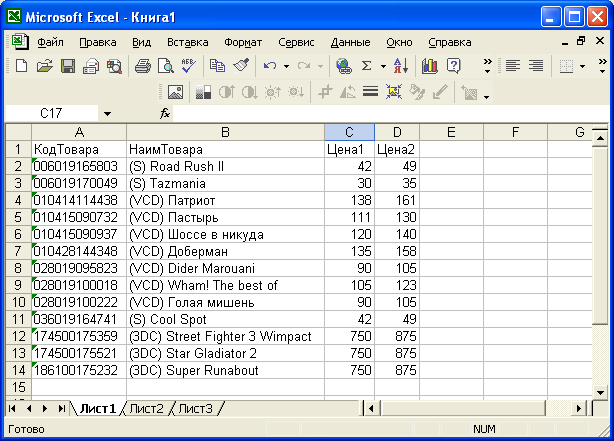Click the formula bar input field
This screenshot has width=614, height=441.
coord(390,114)
